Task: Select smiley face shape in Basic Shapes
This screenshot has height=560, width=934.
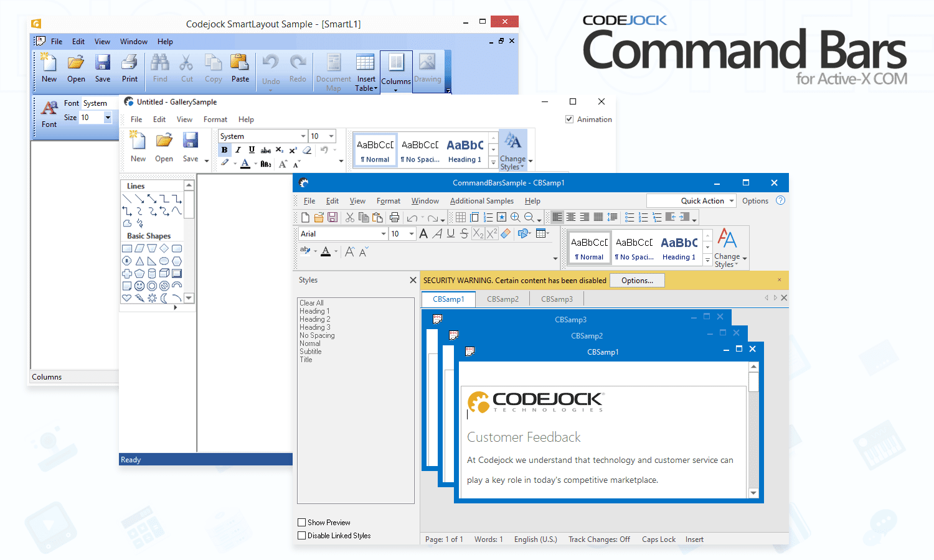Action: pos(139,286)
